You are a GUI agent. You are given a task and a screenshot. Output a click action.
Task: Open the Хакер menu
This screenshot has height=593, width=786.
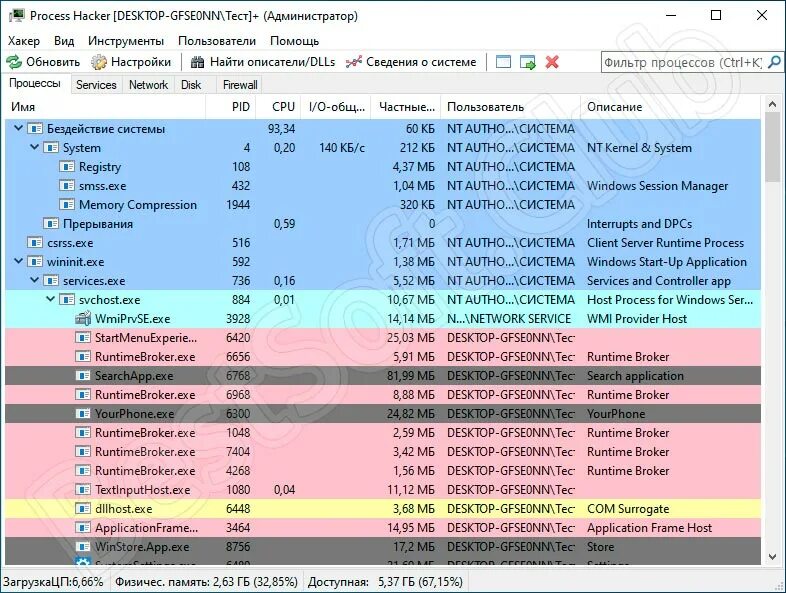pyautogui.click(x=24, y=41)
